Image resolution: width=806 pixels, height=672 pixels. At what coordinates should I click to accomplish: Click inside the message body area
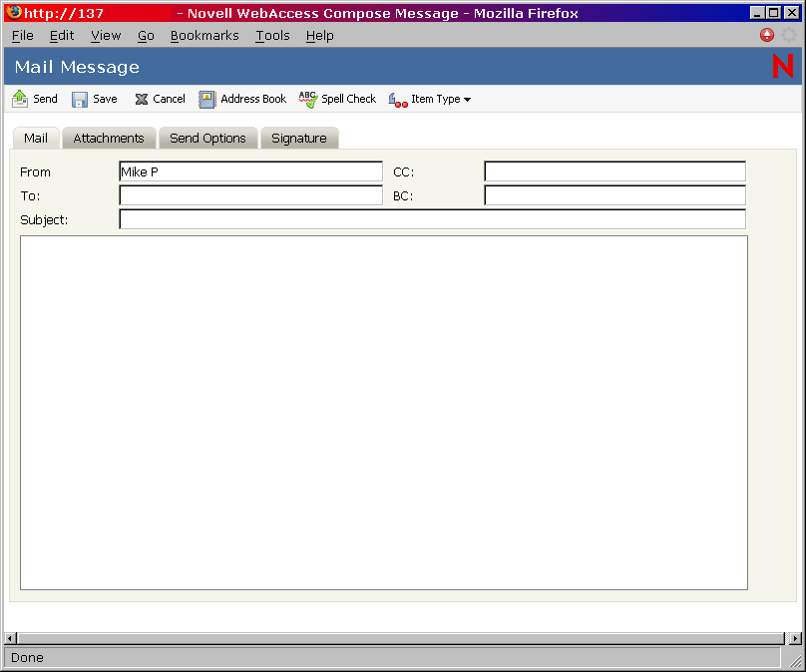coord(384,413)
